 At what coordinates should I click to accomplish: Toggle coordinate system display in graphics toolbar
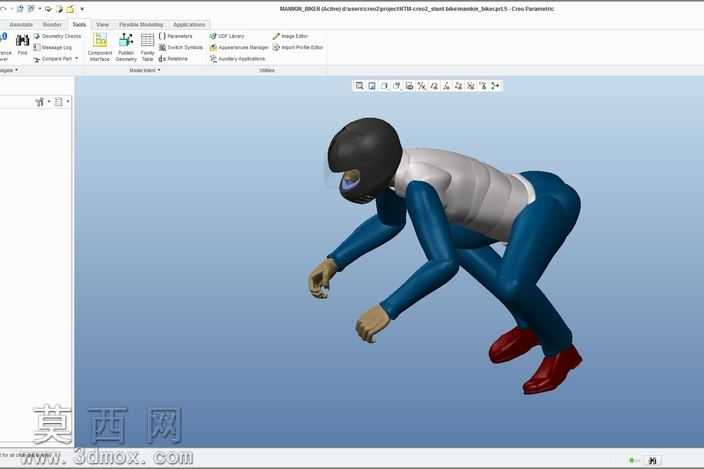coord(458,86)
